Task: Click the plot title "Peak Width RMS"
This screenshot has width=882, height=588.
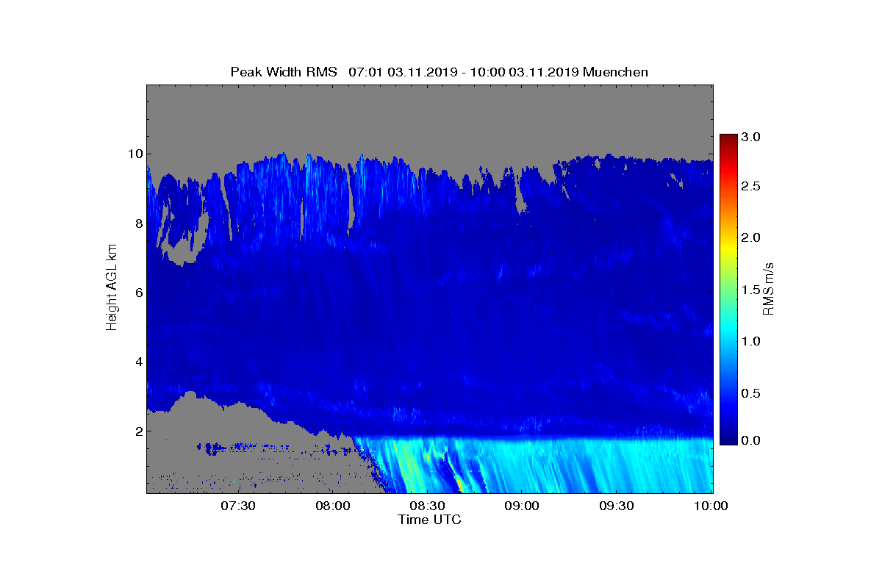Action: [x=284, y=72]
